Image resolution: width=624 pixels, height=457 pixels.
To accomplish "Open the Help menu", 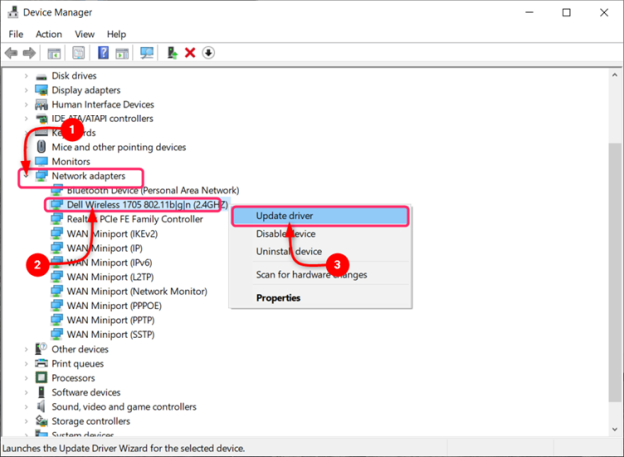I will [116, 34].
